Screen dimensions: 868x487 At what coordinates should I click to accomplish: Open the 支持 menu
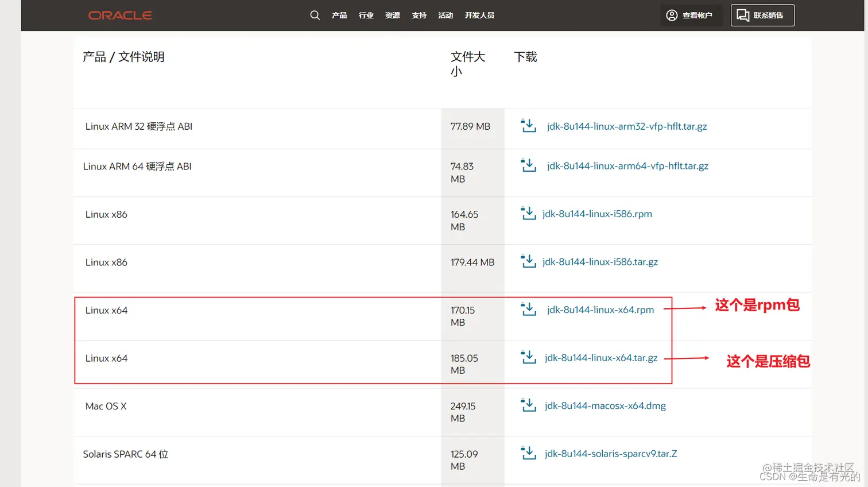coord(419,16)
